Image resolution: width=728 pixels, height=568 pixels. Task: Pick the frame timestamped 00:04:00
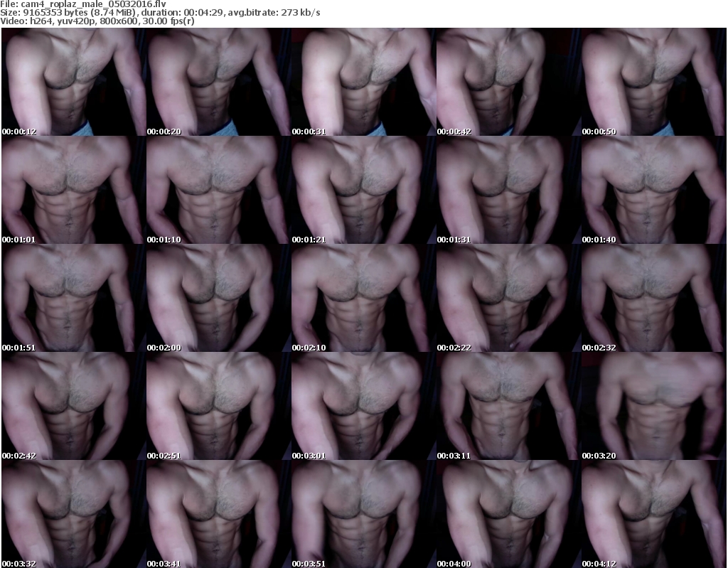point(508,514)
